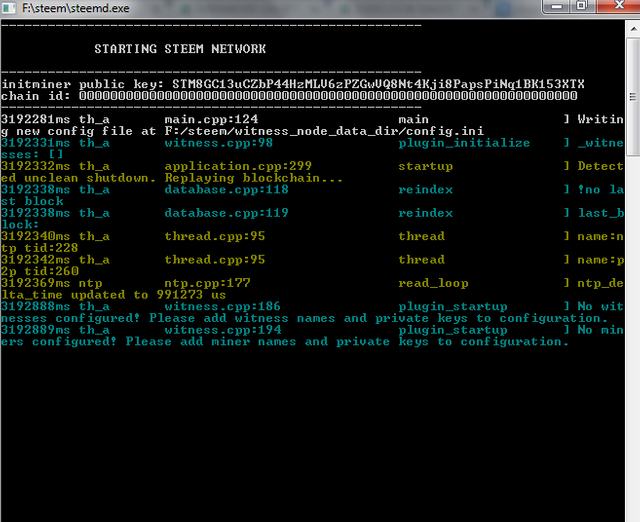Click 'Replaying blockchain...' message

click(x=253, y=178)
